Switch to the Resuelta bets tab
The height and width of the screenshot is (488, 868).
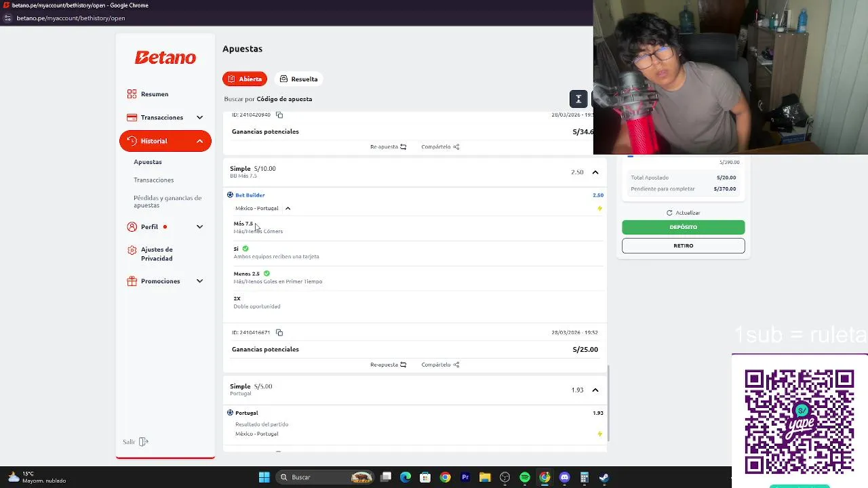coord(298,79)
